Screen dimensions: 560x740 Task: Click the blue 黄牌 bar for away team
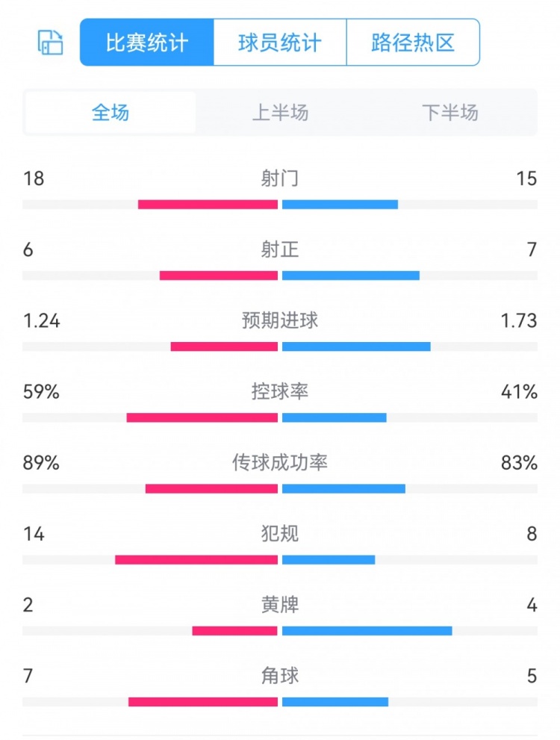[x=367, y=631]
